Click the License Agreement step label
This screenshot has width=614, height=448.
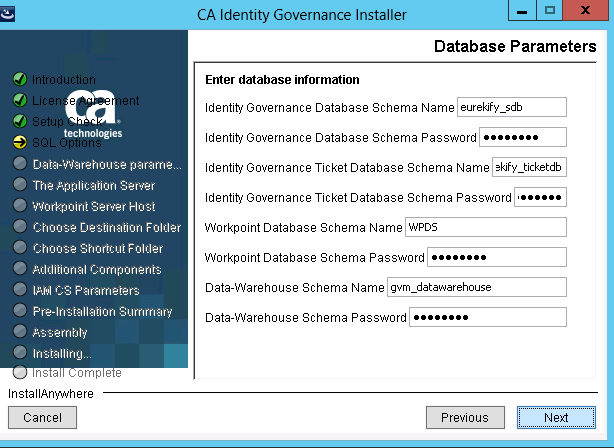tap(85, 101)
